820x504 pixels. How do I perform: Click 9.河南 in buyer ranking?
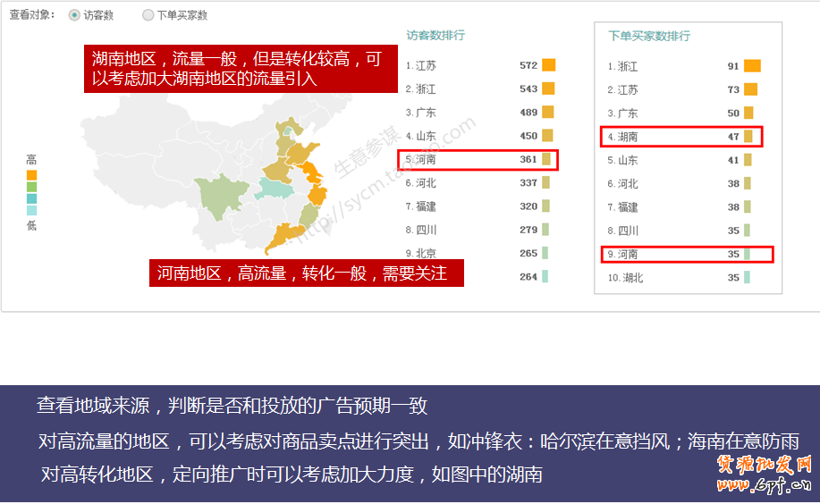622,254
